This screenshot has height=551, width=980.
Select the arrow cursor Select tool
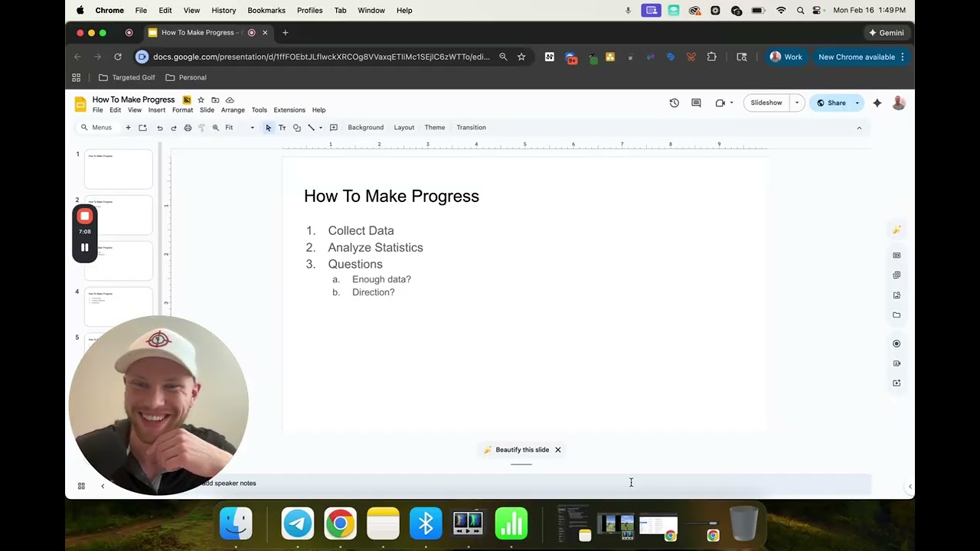268,128
